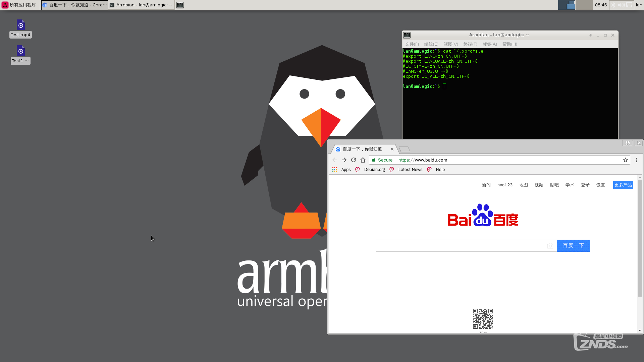Click the 新闻 link on Baidu
The image size is (644, 362).
[486, 185]
